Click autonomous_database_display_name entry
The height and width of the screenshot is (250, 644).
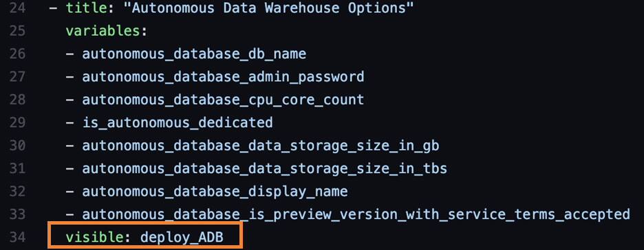pyautogui.click(x=215, y=192)
